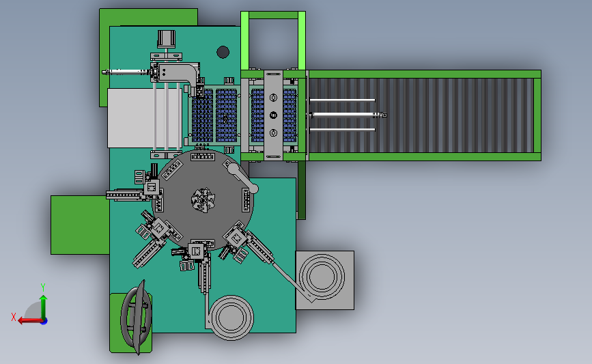Select the L-shaped gray bracket near the motor
This screenshot has width=592, height=364.
[180, 73]
